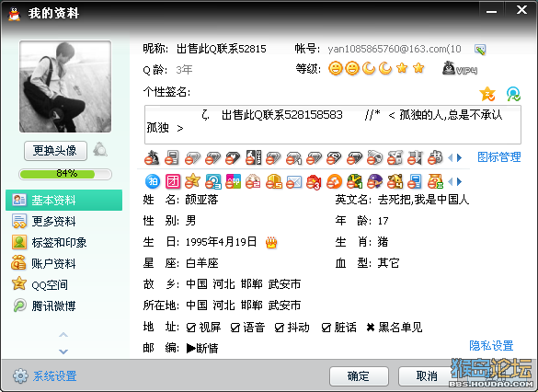
Task: Click the 84% profile completion progress bar
Action: coord(65,174)
